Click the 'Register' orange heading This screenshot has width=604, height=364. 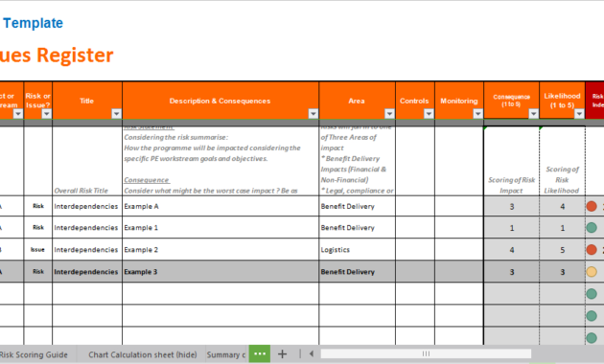click(x=75, y=55)
